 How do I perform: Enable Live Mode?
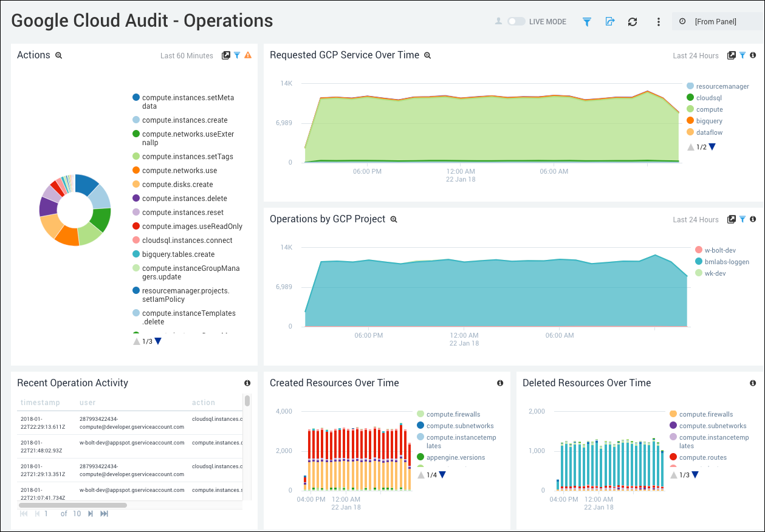[x=516, y=21]
